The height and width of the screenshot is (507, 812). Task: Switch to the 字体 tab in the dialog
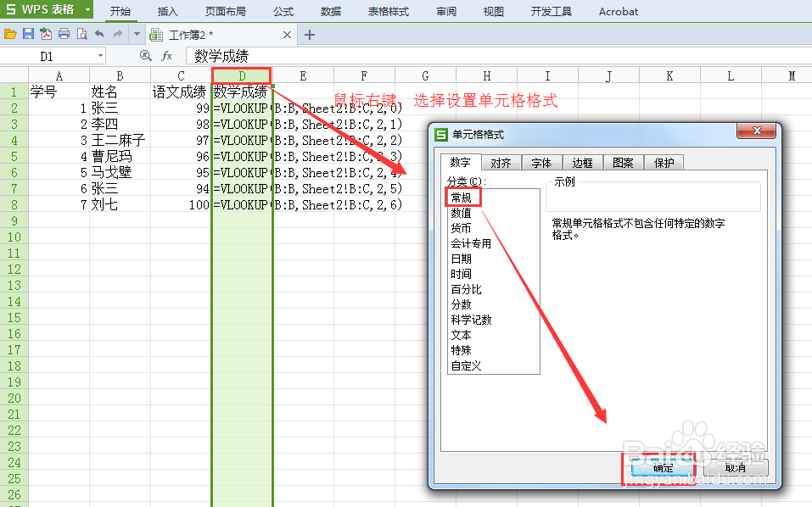pyautogui.click(x=543, y=162)
